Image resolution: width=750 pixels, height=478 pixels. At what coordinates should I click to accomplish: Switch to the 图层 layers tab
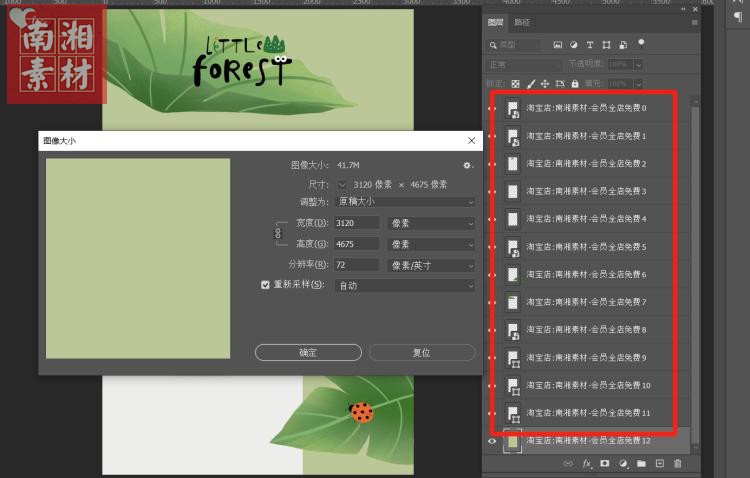point(496,22)
